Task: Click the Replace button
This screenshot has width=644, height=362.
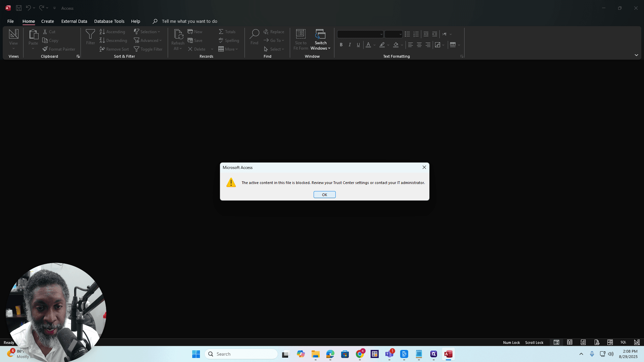Action: point(274,32)
